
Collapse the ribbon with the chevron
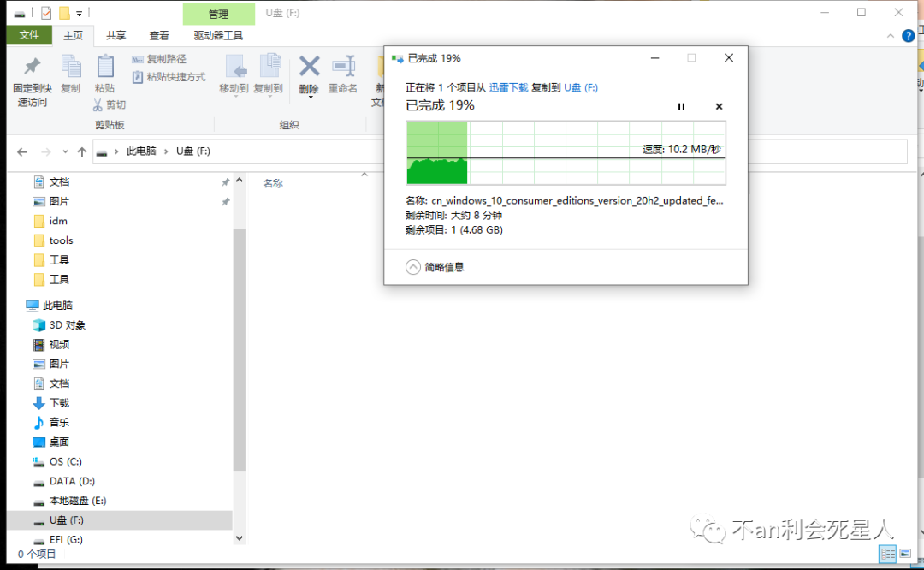tap(891, 36)
